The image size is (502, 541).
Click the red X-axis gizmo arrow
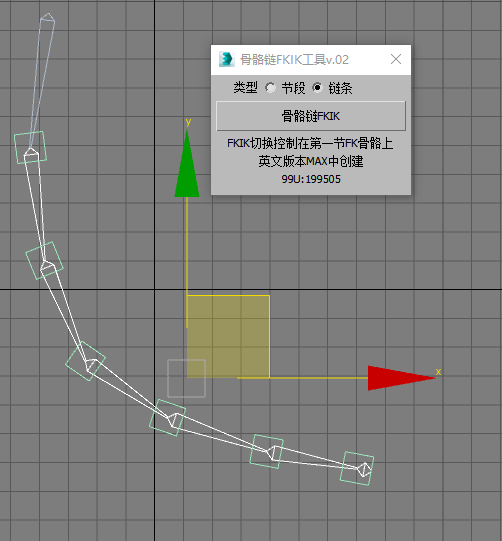point(401,378)
